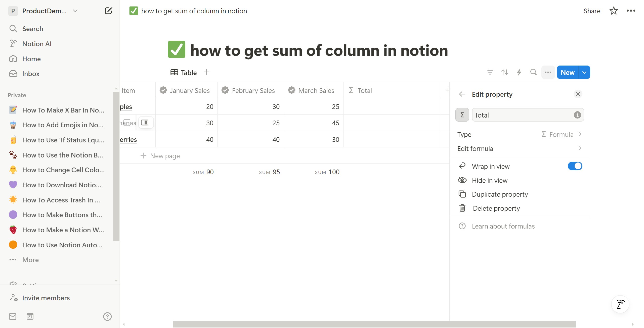Open database view settings ellipsis
Image resolution: width=644 pixels, height=328 pixels.
coord(548,72)
